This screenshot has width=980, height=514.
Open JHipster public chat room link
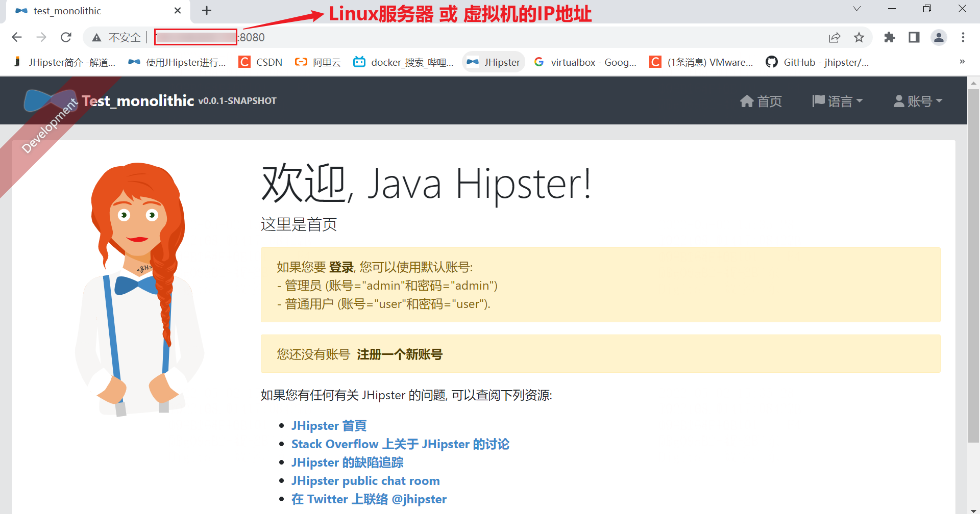pyautogui.click(x=365, y=481)
